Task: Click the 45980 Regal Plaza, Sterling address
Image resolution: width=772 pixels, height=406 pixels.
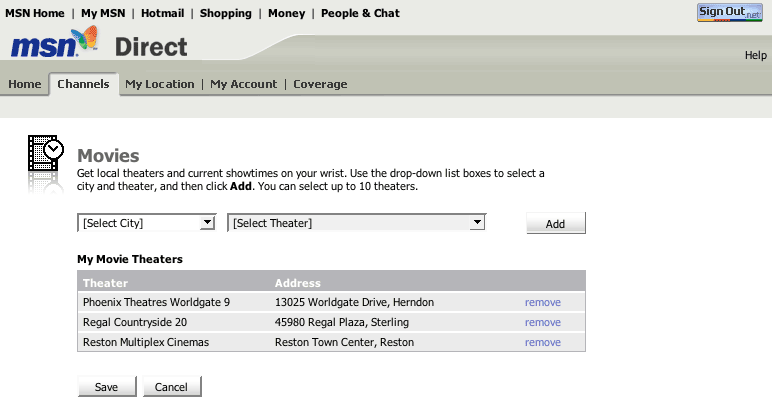Action: pos(342,322)
